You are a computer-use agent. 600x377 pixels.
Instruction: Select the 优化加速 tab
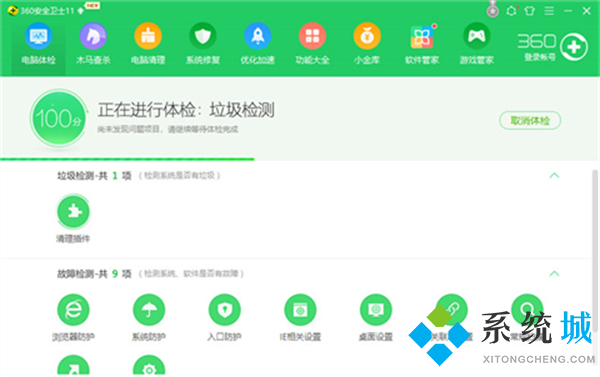pos(258,44)
